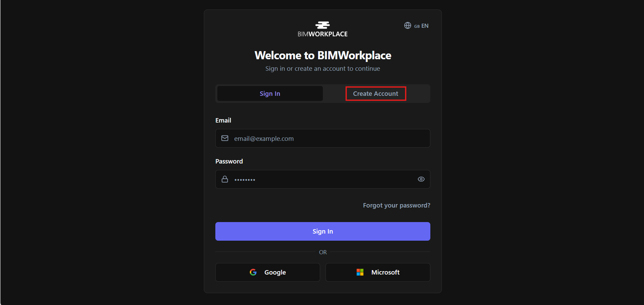The width and height of the screenshot is (644, 305).
Task: Sign in with Google
Action: pyautogui.click(x=267, y=272)
